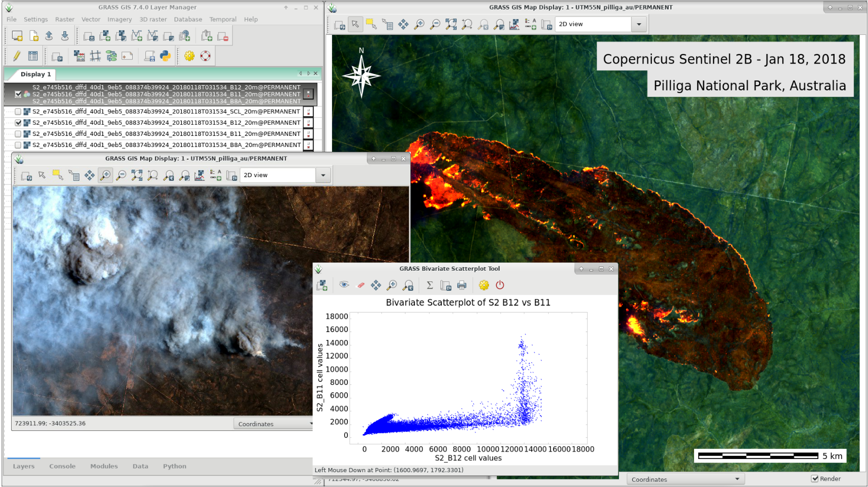Open the Imagery menu
868x487 pixels.
(x=119, y=20)
